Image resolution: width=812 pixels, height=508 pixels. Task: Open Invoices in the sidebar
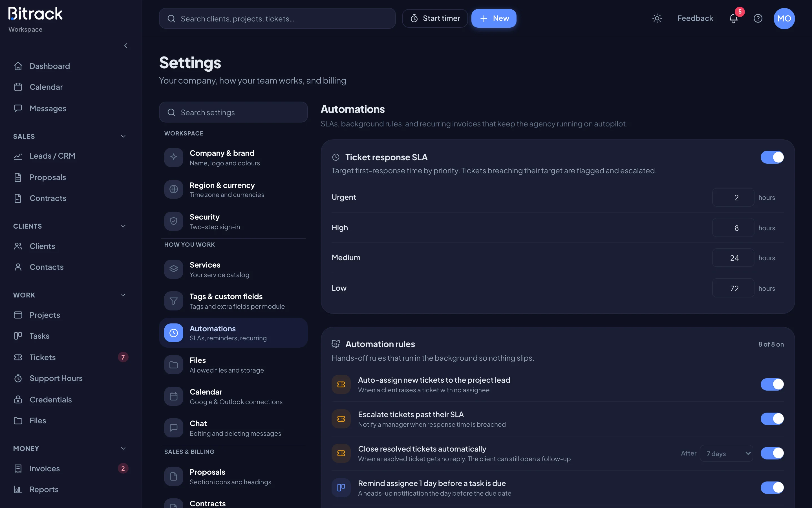click(x=70, y=469)
